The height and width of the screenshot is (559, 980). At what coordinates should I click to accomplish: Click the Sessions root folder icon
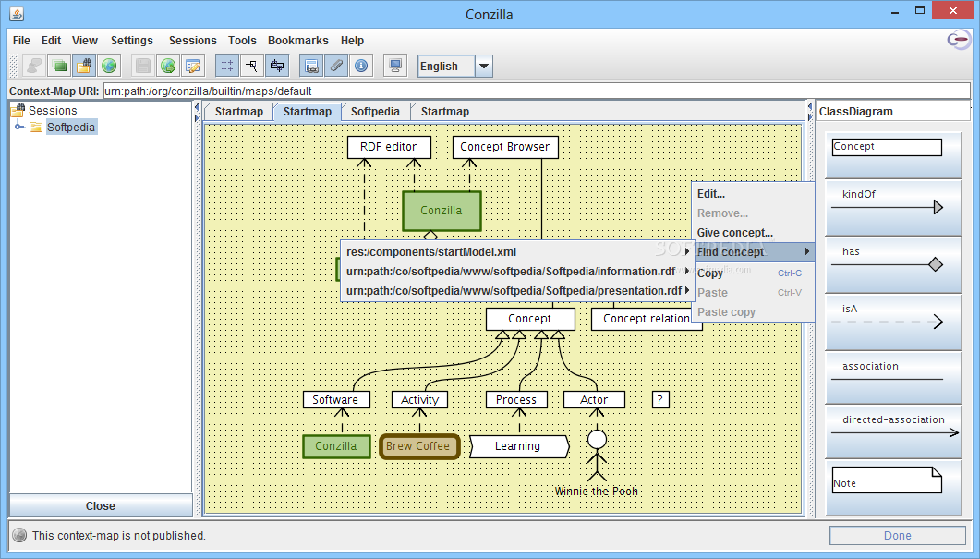point(18,111)
